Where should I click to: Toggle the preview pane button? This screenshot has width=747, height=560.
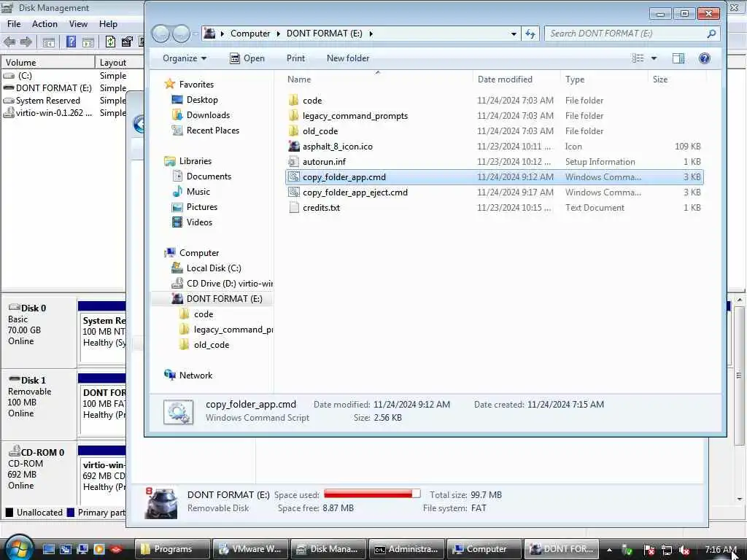pos(678,58)
